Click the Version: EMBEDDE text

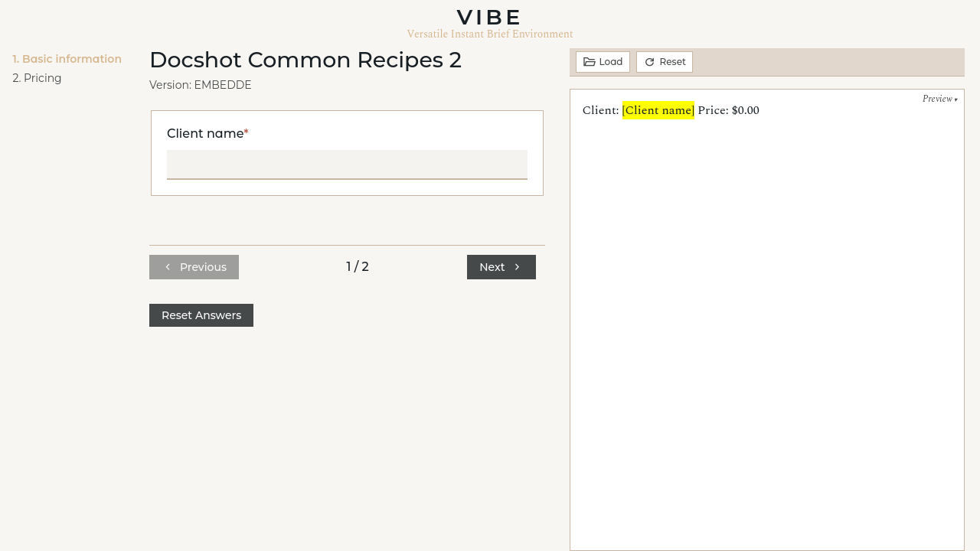tap(201, 85)
